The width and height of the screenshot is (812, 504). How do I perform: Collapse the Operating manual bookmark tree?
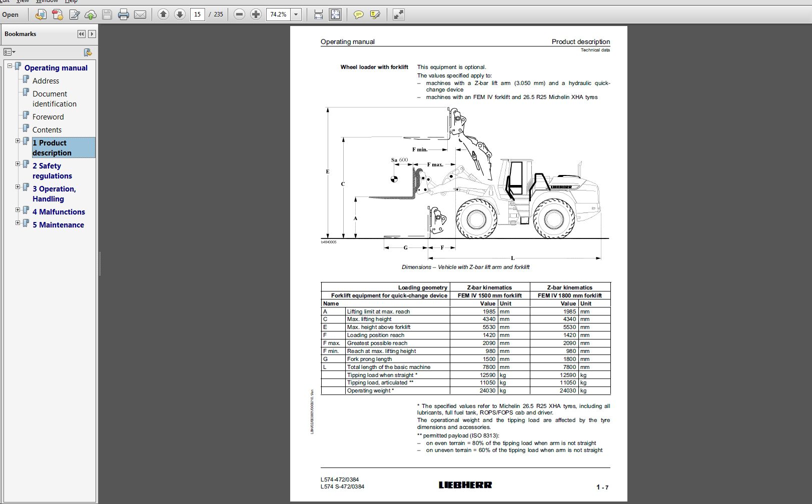point(10,65)
